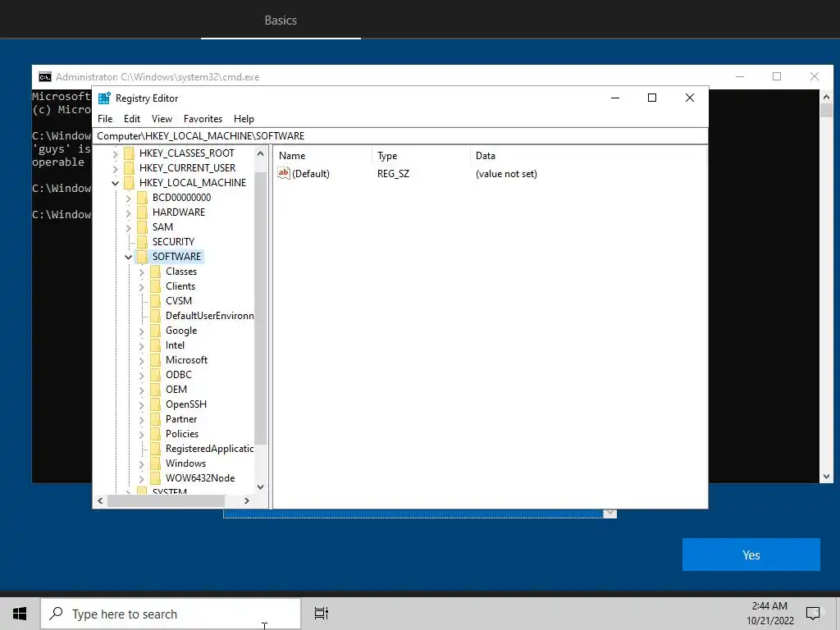This screenshot has width=840, height=630.
Task: Select the WOW6432Node folder icon
Action: 155,478
